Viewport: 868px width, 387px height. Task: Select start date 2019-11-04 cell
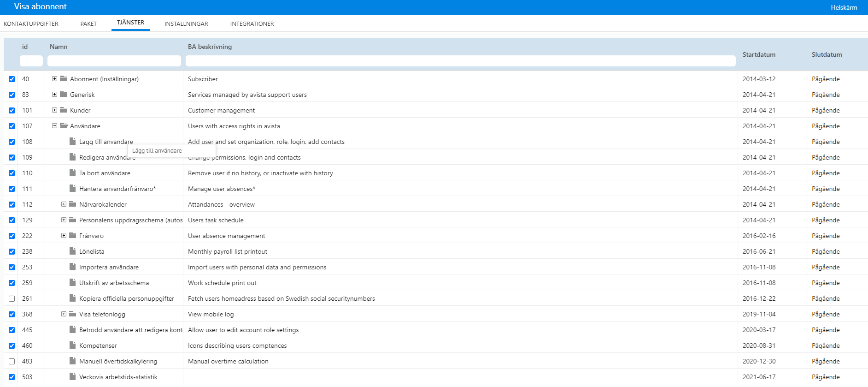pyautogui.click(x=772, y=314)
